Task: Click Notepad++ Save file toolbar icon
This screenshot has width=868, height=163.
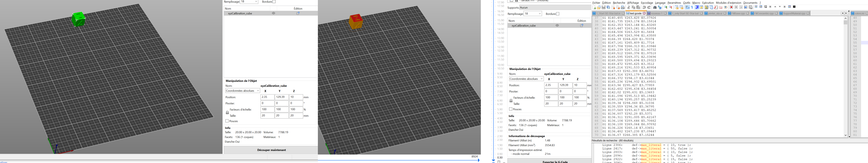Action: [x=604, y=7]
